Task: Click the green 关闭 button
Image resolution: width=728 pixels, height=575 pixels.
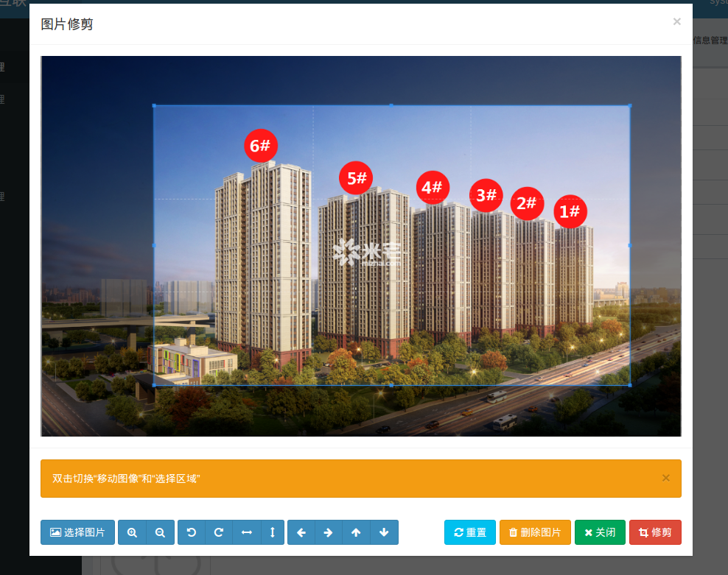Action: (600, 532)
